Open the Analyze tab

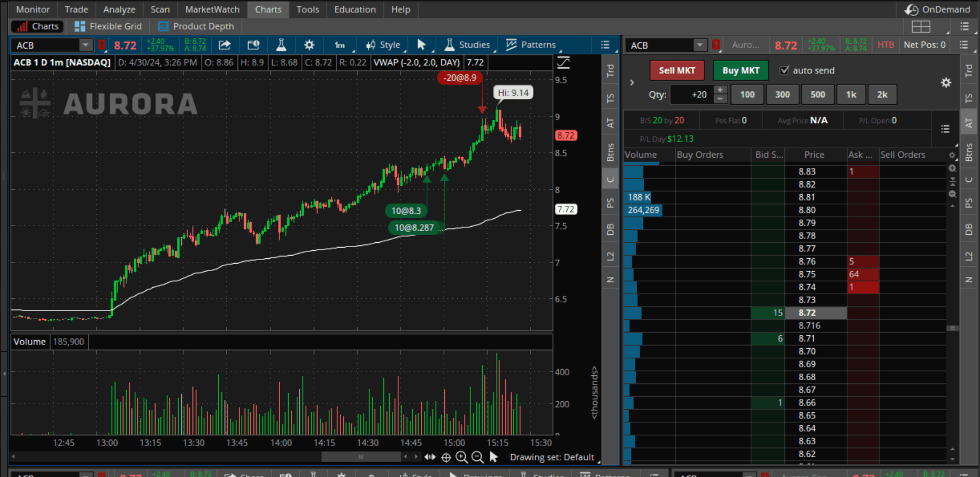pos(119,9)
